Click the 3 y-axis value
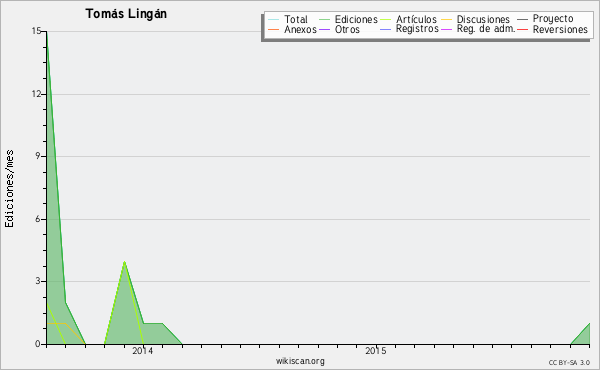 point(38,281)
